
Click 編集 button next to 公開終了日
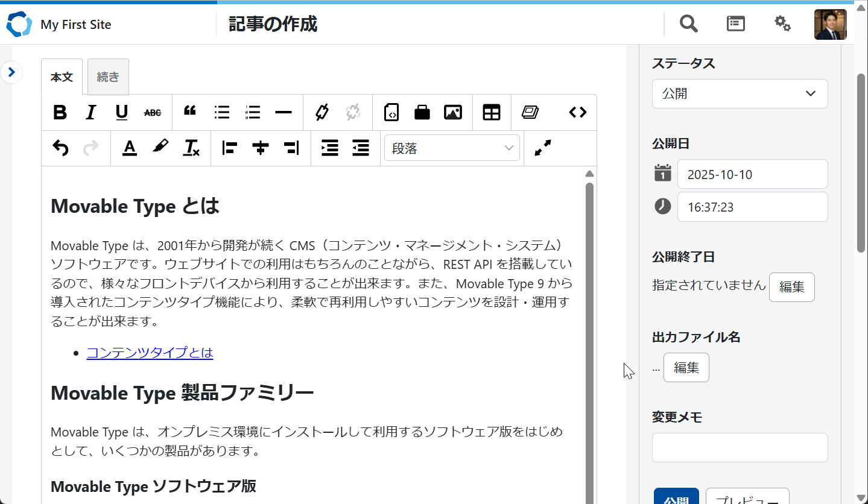click(791, 287)
